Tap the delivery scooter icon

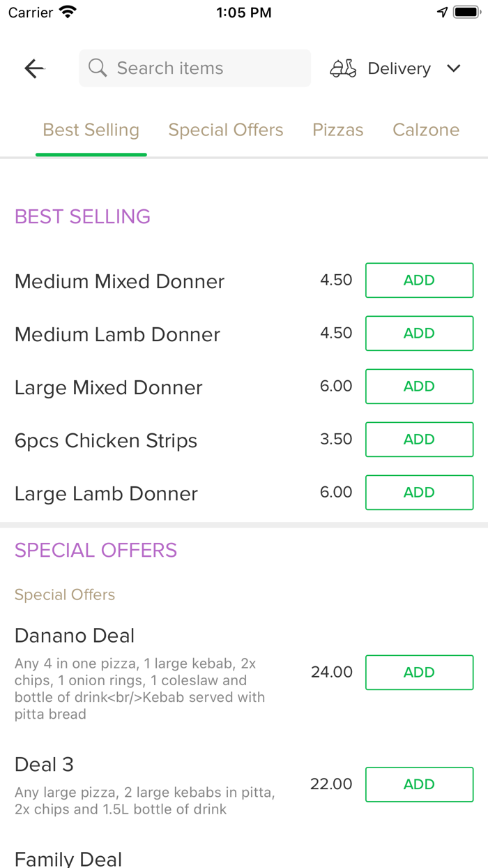(x=343, y=68)
